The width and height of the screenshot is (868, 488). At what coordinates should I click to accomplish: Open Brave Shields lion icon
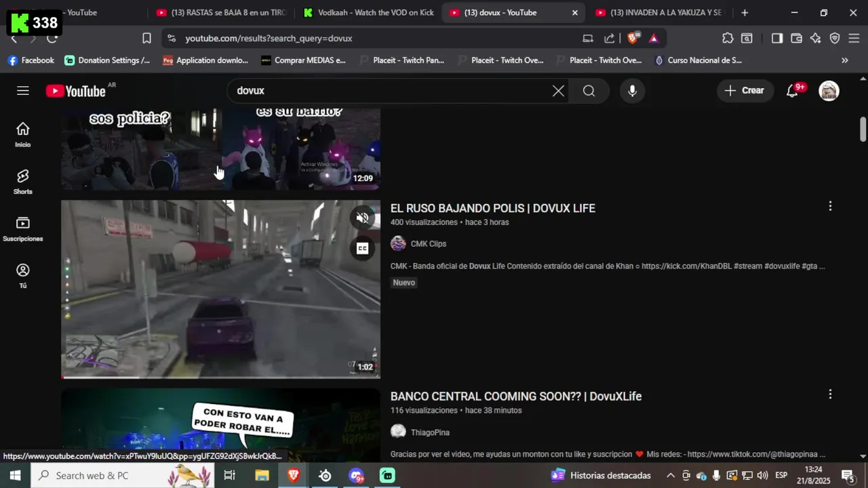[x=633, y=39]
